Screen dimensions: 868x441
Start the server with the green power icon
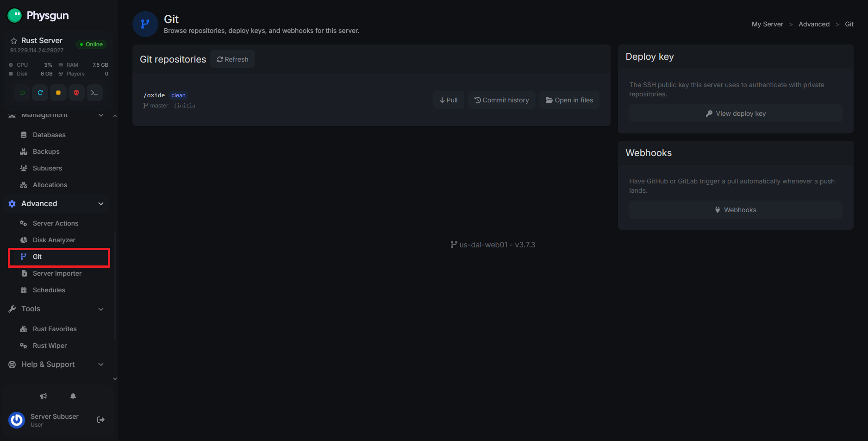coord(22,93)
